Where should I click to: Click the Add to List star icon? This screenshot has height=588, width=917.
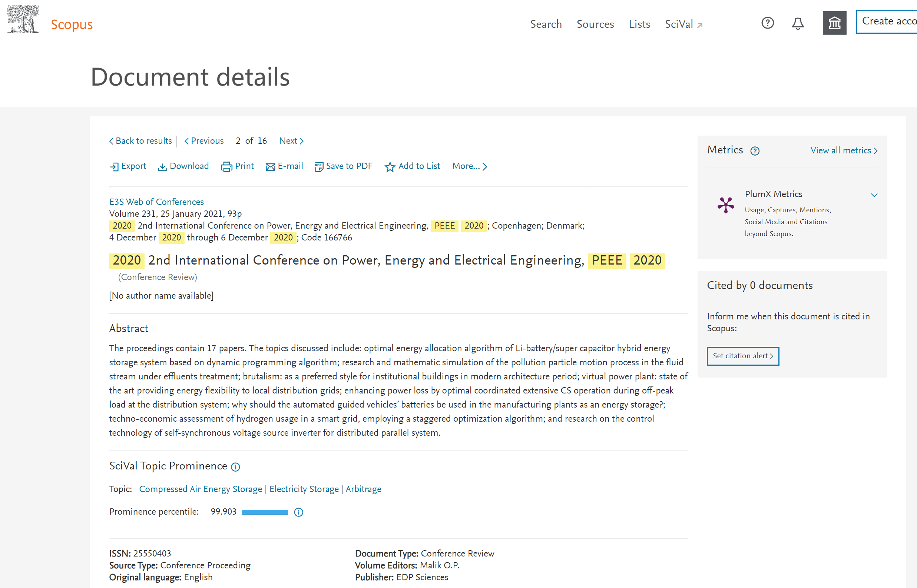point(390,167)
